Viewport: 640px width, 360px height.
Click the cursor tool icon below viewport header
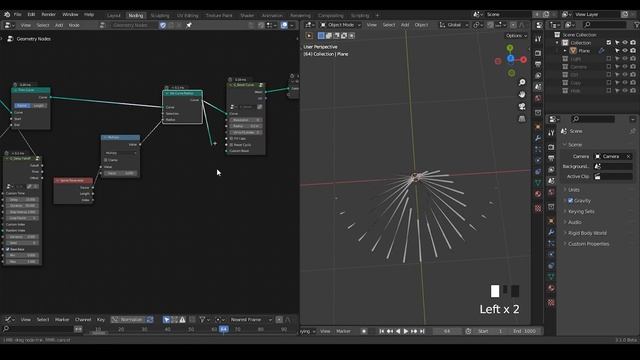309,36
